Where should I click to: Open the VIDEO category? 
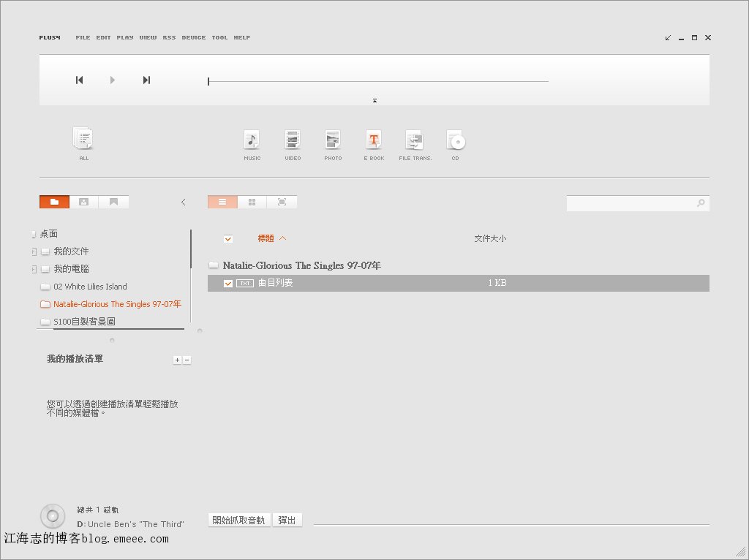293,145
